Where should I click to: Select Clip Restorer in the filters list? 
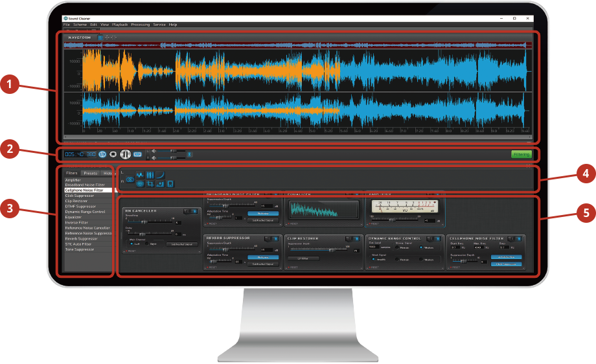click(x=88, y=201)
